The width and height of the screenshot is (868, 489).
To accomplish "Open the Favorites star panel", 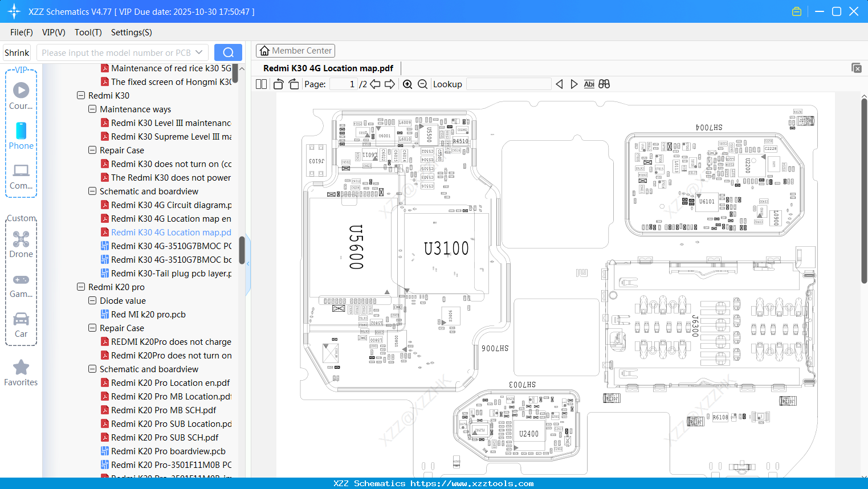I will (x=21, y=372).
